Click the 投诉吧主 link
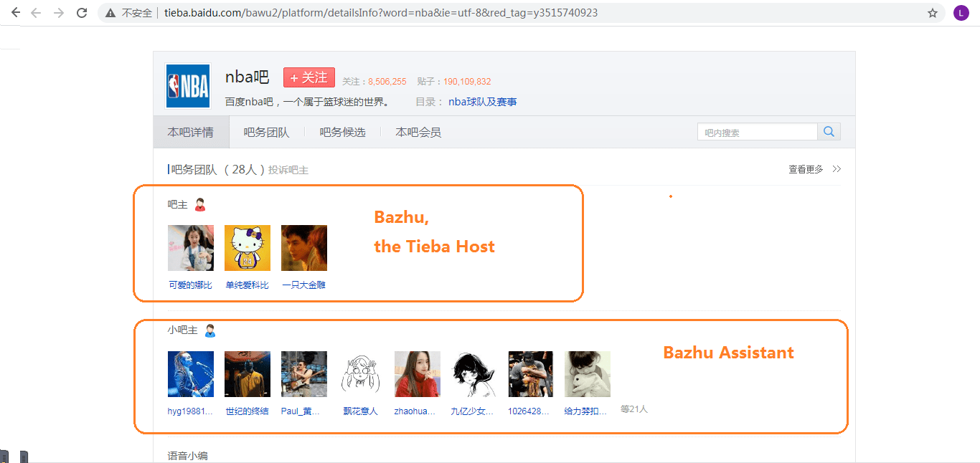980x463 pixels. (x=288, y=171)
